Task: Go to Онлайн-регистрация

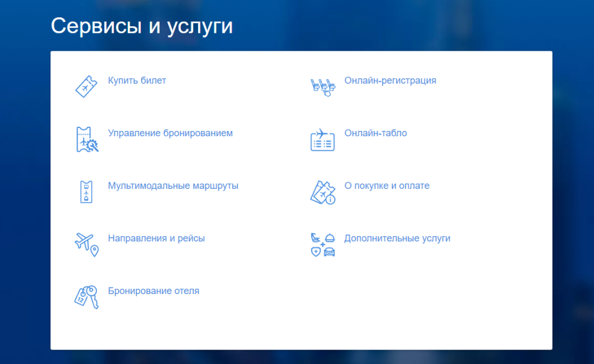Action: pyautogui.click(x=390, y=81)
